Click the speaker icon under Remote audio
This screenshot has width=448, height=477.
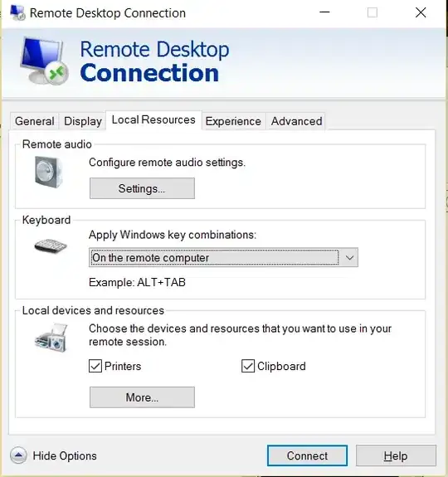click(49, 172)
